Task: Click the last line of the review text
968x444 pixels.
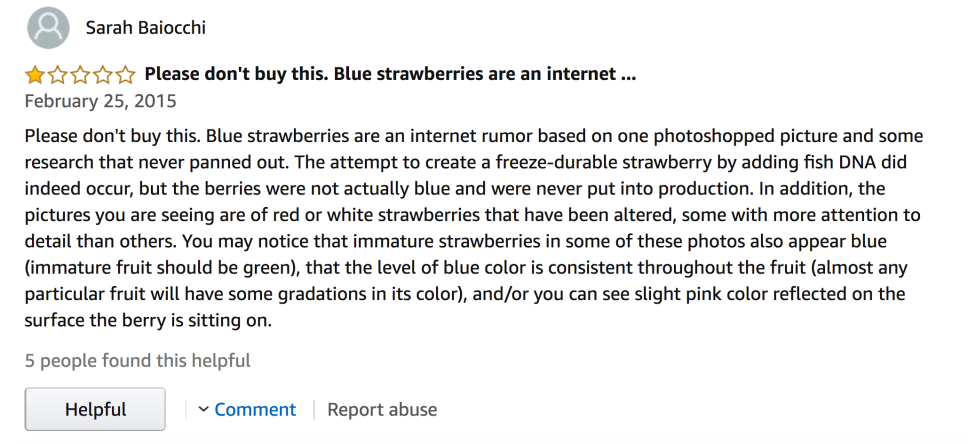Action: tap(160, 321)
